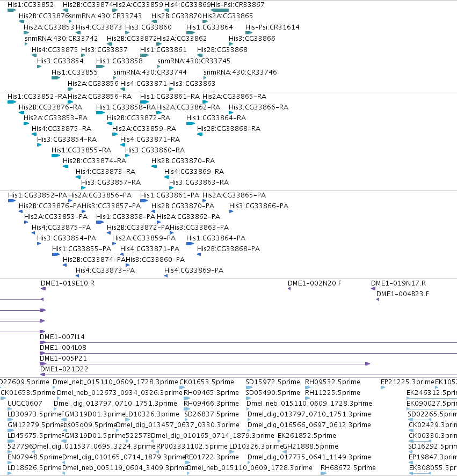Click the snmRNA:430:CR33742 gene label
457x476 pixels.
click(61, 39)
